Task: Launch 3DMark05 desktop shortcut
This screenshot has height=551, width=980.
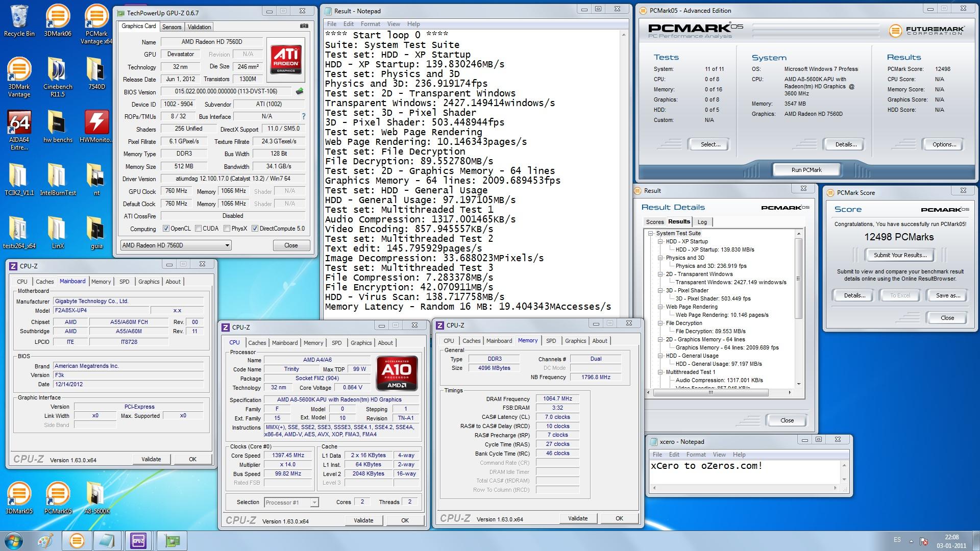Action: click(x=19, y=498)
